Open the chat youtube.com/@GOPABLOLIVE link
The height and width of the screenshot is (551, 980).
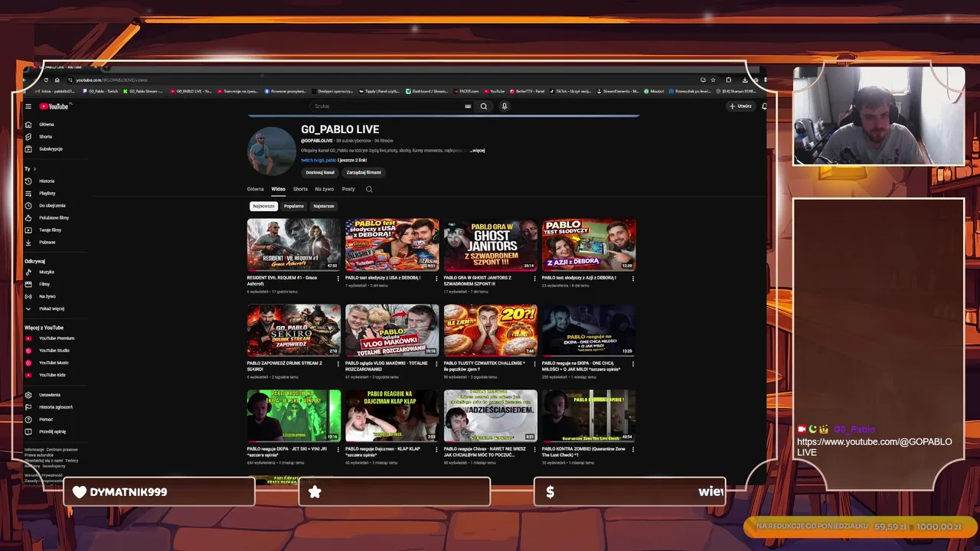(x=874, y=447)
